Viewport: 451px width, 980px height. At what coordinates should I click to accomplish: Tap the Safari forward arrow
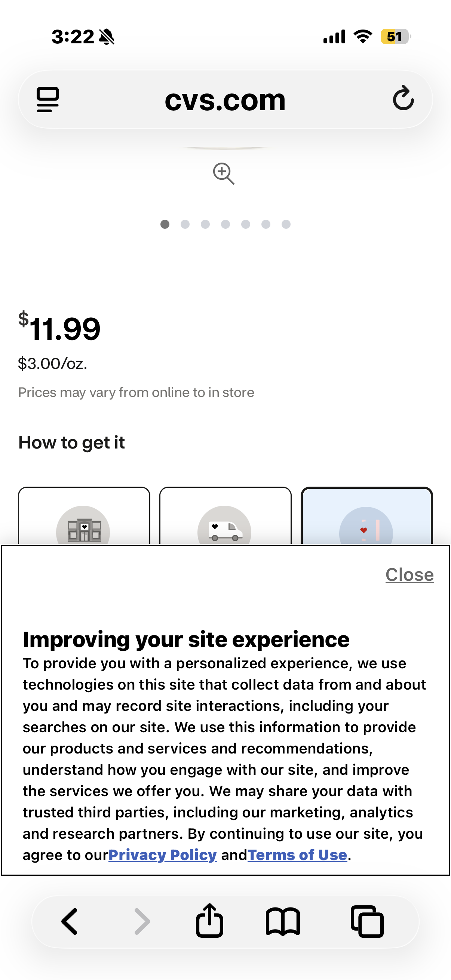pyautogui.click(x=142, y=921)
